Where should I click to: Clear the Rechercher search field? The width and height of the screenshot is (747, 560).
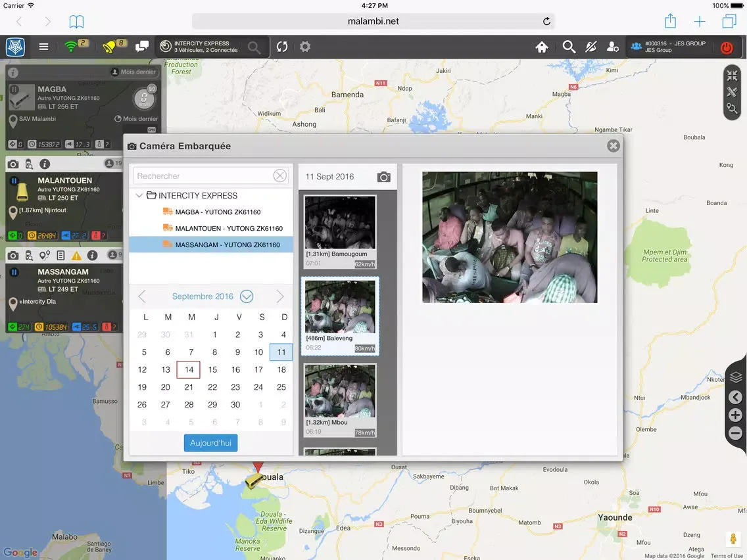tap(280, 175)
